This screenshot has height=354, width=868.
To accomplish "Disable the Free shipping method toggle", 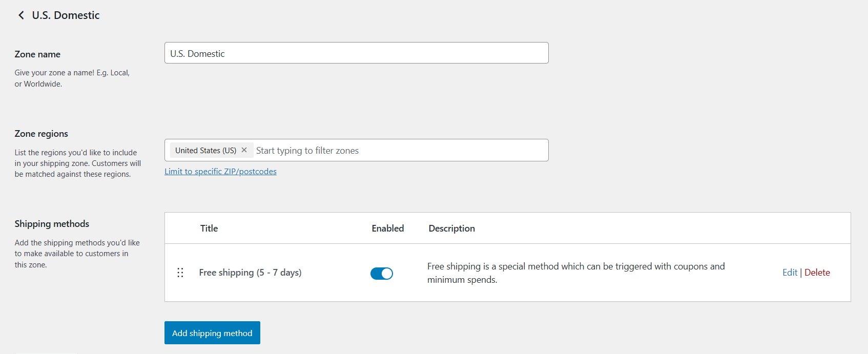I will (x=381, y=273).
